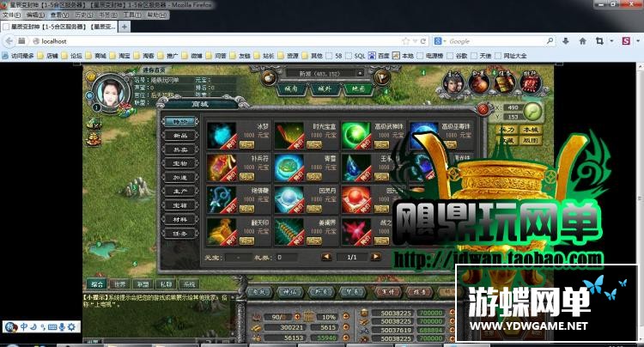
Task: Click the IME microphone voice input
Action: coord(62,327)
